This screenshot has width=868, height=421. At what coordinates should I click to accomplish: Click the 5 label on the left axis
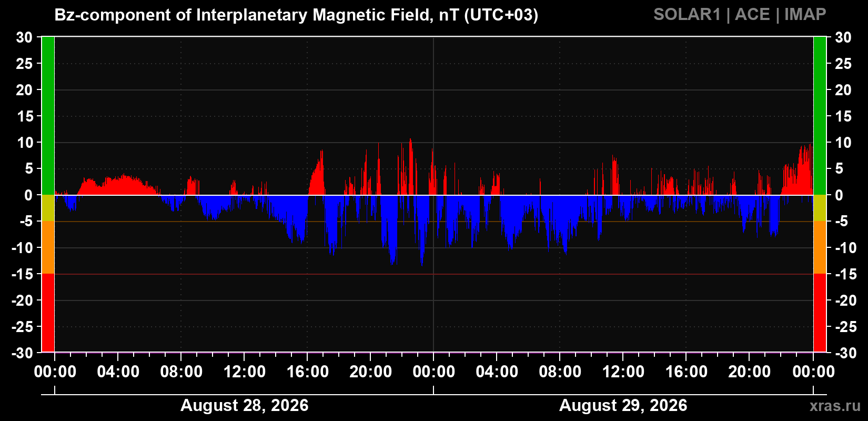coord(29,169)
